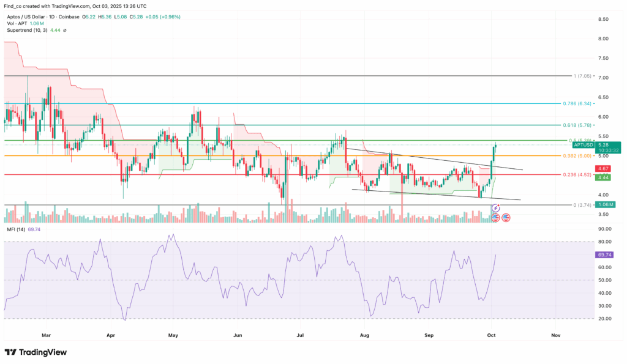Click the Jul label on time axis
Viewport: 627px width, 364px height.
pos(300,335)
